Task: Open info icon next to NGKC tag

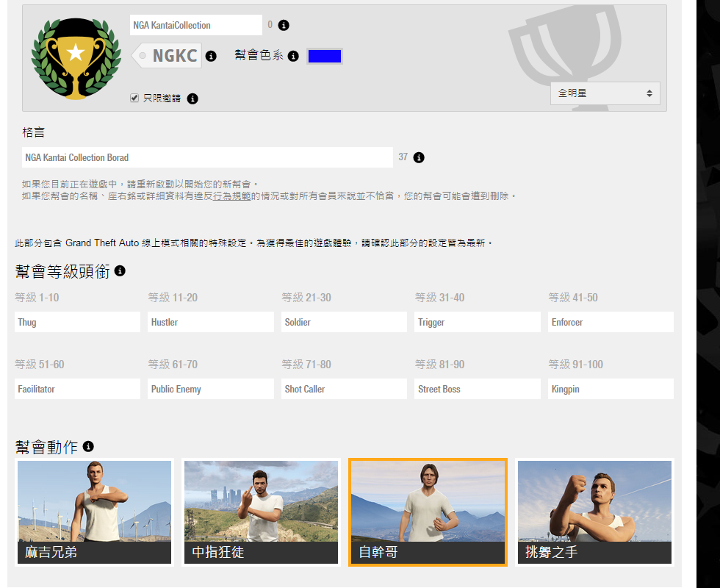Action: [x=211, y=56]
